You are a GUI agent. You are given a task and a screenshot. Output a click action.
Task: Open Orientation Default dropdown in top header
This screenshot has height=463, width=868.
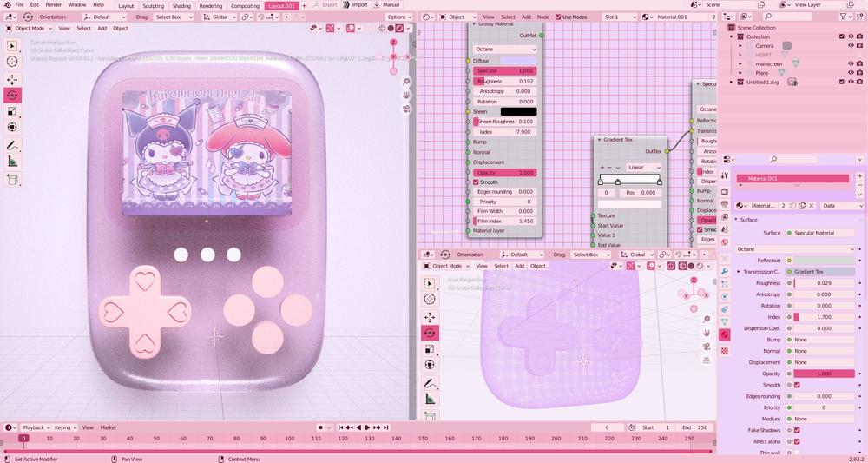click(105, 17)
